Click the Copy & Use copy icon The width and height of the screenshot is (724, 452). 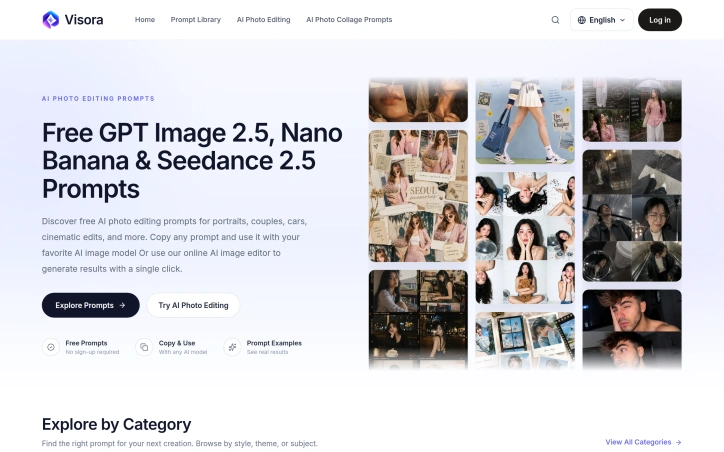coord(144,347)
